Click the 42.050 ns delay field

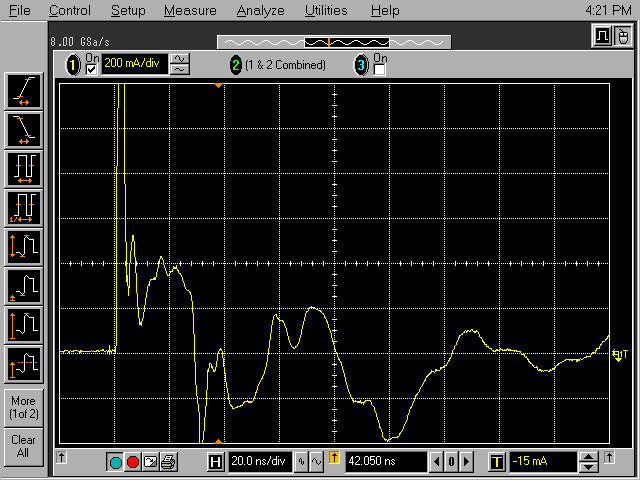[386, 462]
